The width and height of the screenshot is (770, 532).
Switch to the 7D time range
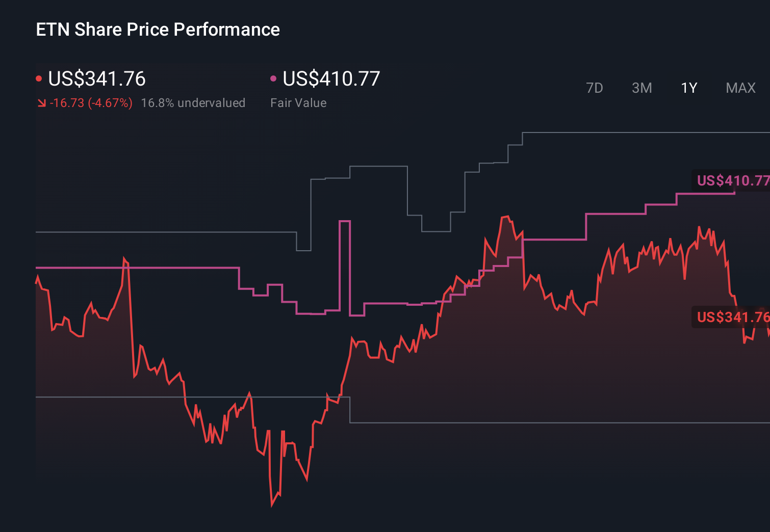[595, 88]
